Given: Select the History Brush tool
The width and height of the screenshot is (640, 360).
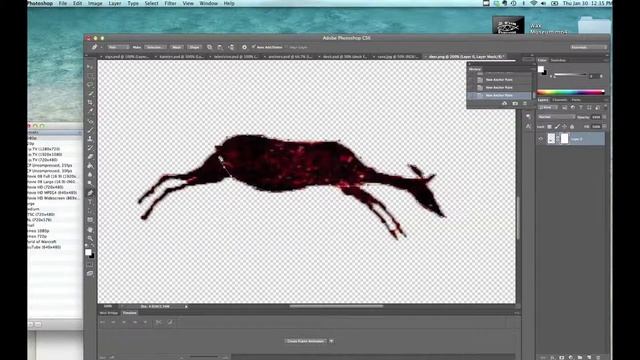Looking at the screenshot, I should [x=90, y=148].
